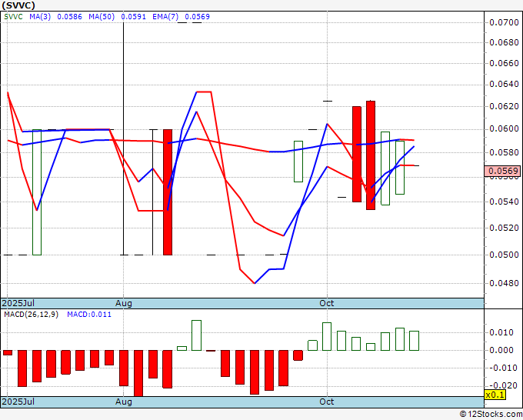
Task: Click the (SVVC) chart title
Action: coord(18,5)
